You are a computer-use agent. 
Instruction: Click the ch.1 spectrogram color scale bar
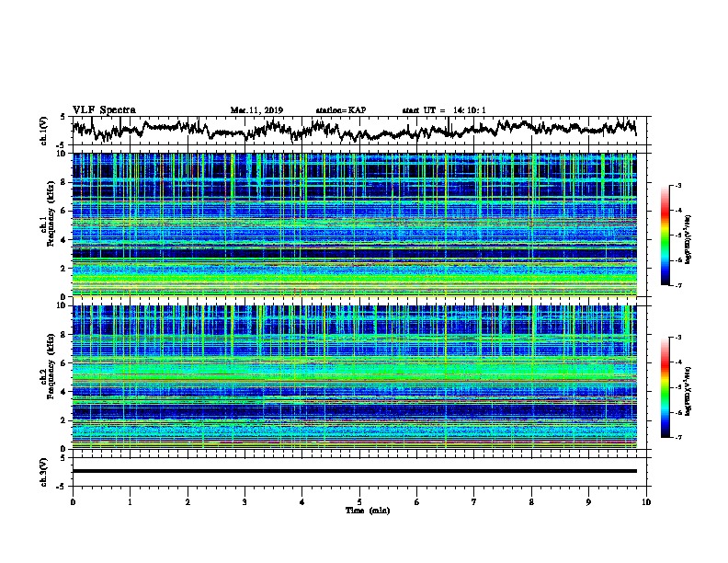pyautogui.click(x=665, y=236)
